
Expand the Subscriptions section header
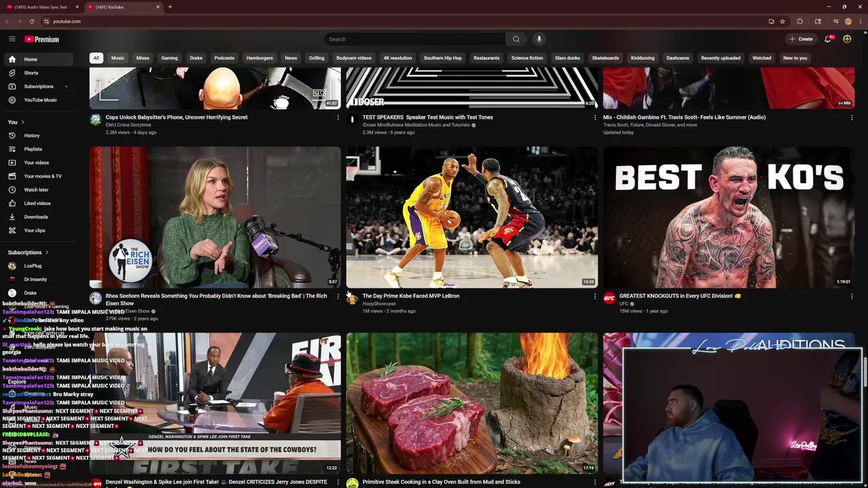[x=28, y=252]
